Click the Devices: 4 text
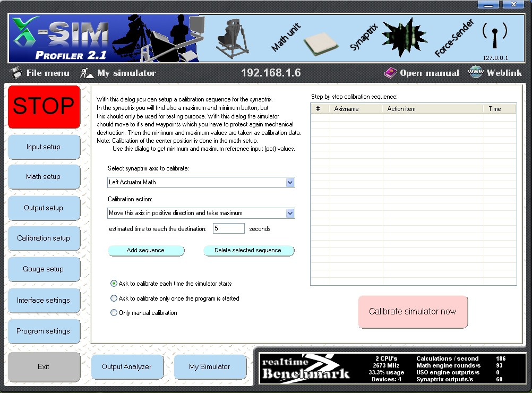The height and width of the screenshot is (393, 532). [387, 379]
